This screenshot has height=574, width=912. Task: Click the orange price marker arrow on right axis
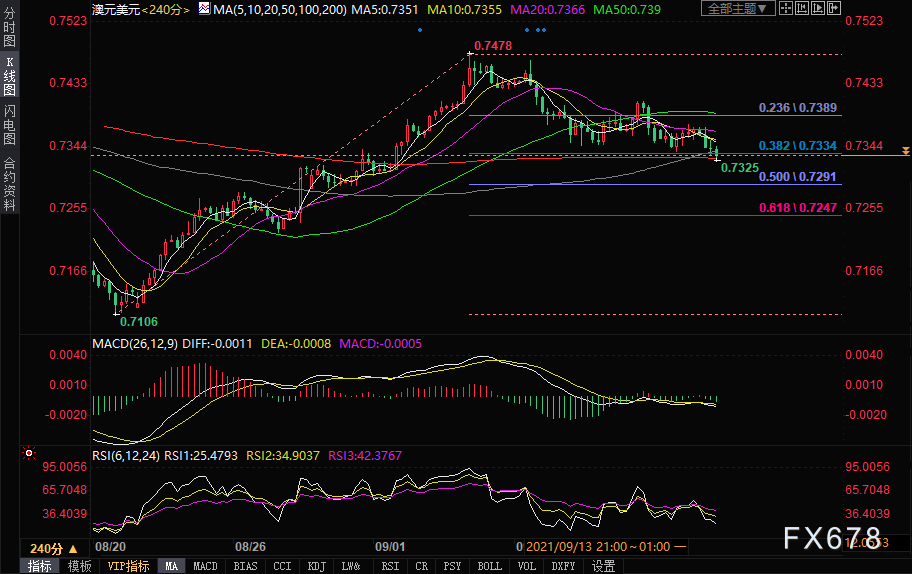pos(905,151)
